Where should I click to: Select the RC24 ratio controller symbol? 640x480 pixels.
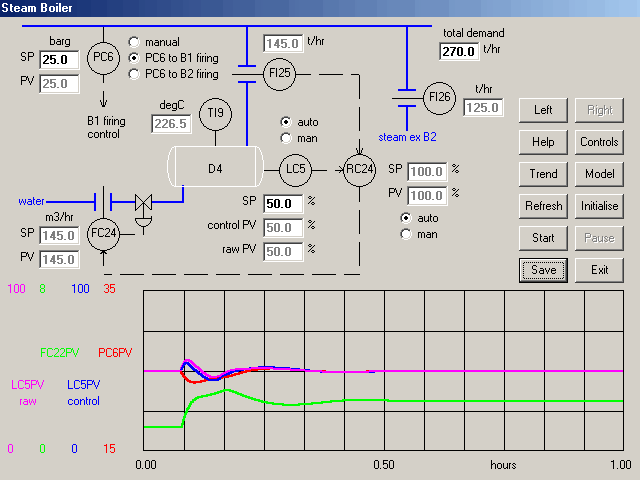pos(361,166)
